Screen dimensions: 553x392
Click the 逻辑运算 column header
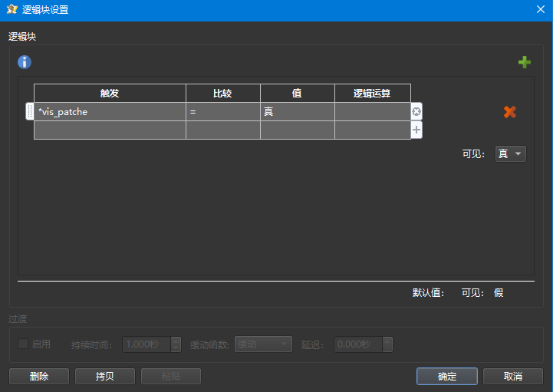(x=373, y=93)
